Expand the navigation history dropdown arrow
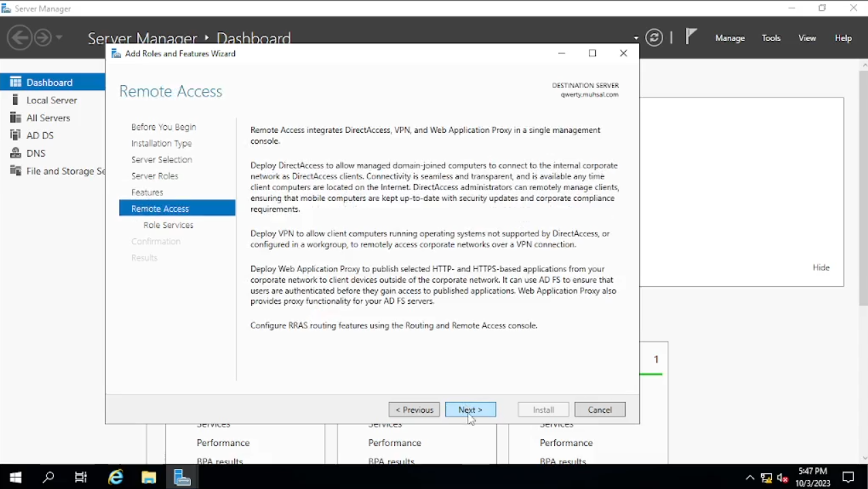Screen dimensions: 868x489 59,37
